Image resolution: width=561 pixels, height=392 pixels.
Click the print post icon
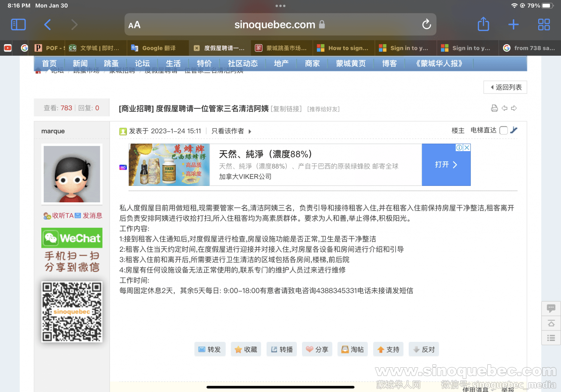click(494, 108)
